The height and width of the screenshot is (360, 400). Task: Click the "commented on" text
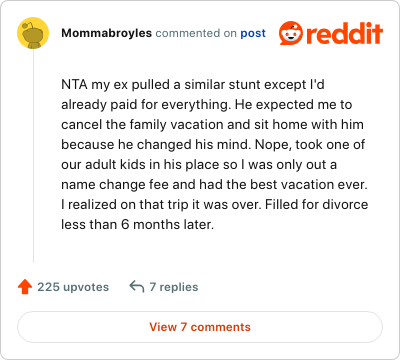[x=196, y=33]
